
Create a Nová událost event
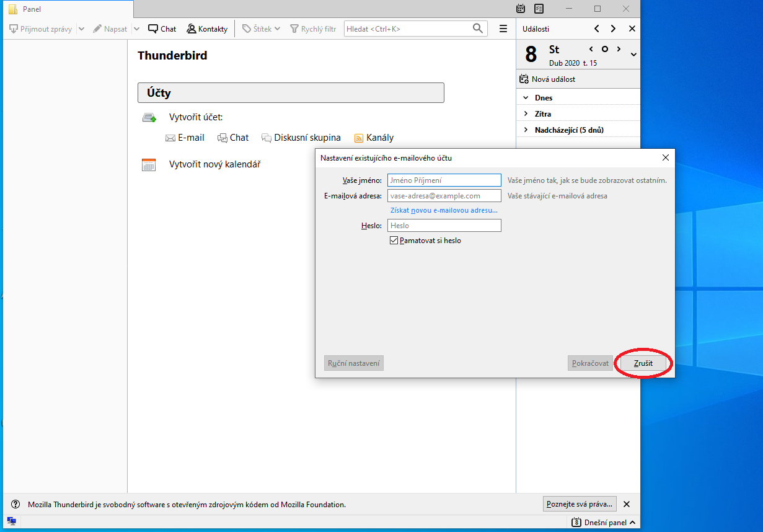[x=547, y=79]
